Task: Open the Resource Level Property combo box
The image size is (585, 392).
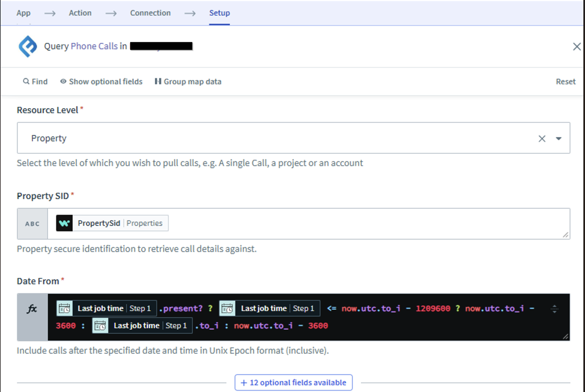Action: 293,138
